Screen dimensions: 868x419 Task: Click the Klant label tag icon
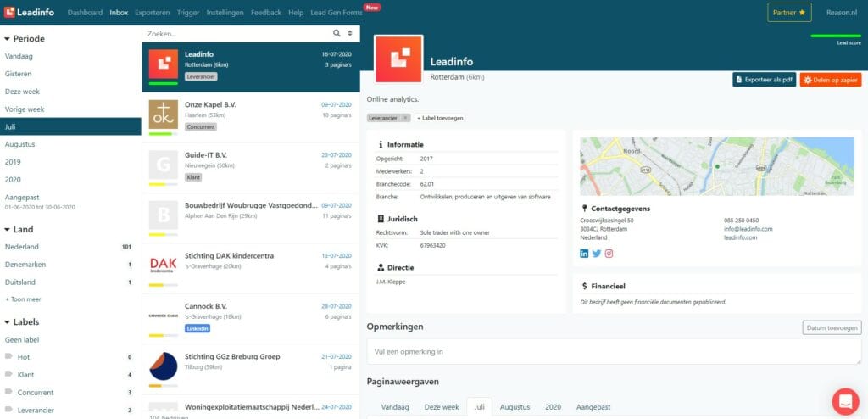(8, 375)
